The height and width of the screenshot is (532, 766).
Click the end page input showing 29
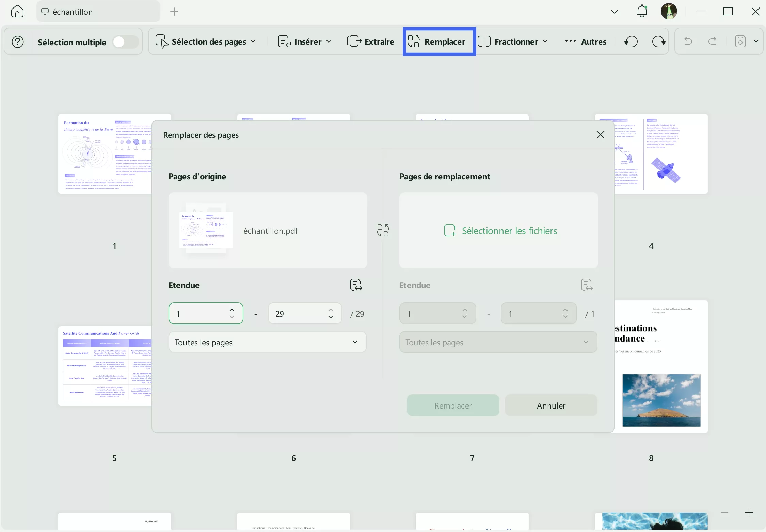[x=299, y=313]
